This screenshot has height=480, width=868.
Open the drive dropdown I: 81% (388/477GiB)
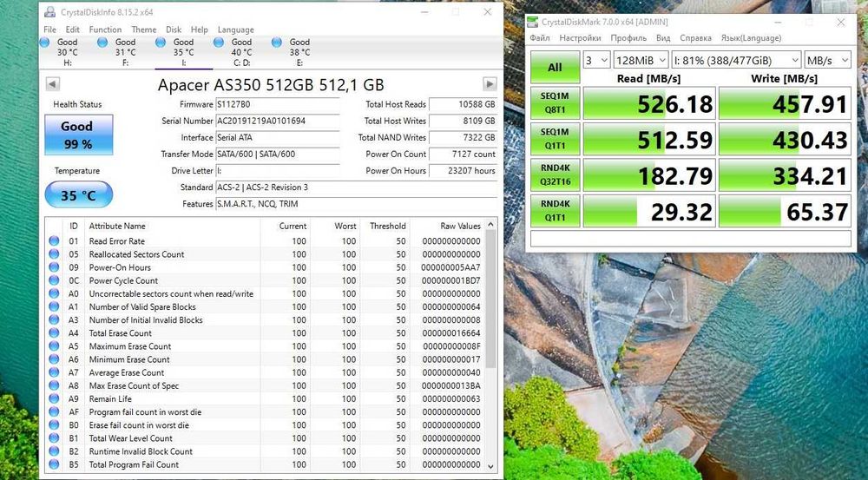pyautogui.click(x=736, y=60)
